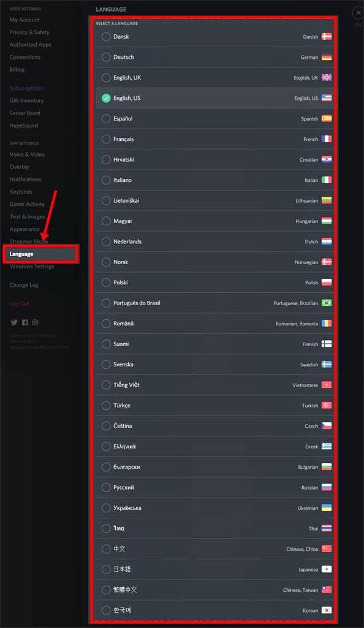The height and width of the screenshot is (628, 364).
Task: Close settings with the ESC circle button
Action: pyautogui.click(x=358, y=12)
